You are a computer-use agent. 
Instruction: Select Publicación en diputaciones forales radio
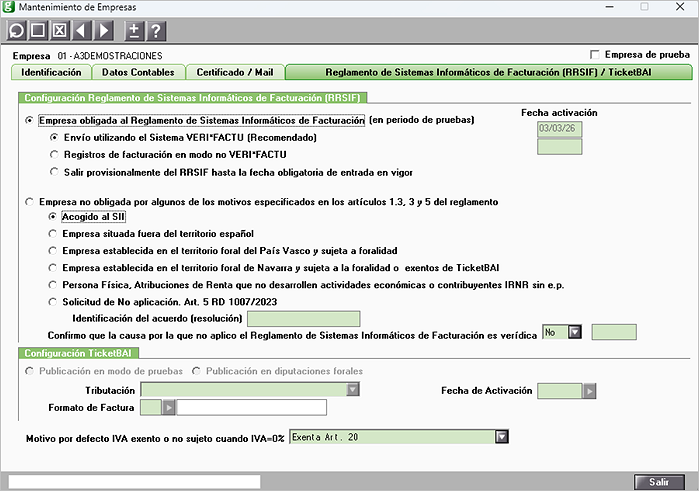click(196, 371)
